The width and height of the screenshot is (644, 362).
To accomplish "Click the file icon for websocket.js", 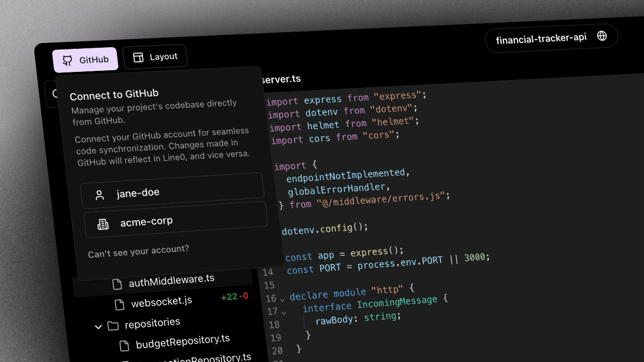I will coord(120,305).
